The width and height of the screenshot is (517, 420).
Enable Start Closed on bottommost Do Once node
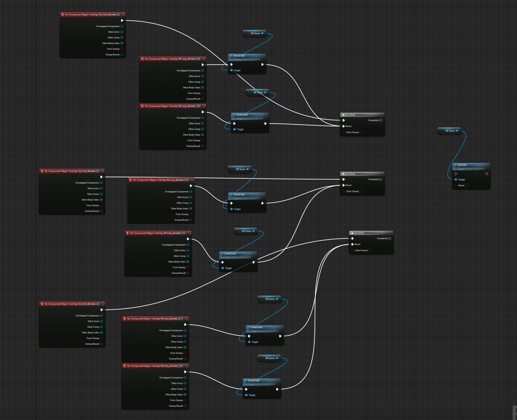tap(370, 250)
